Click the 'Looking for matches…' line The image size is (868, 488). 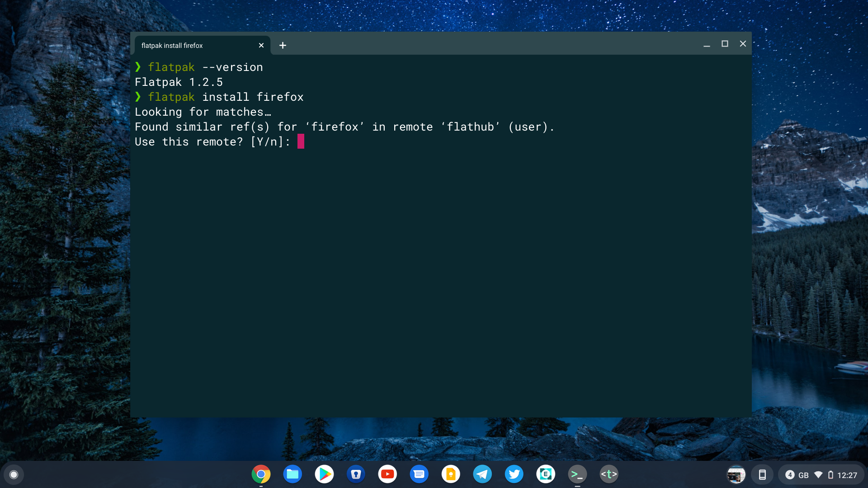click(203, 112)
